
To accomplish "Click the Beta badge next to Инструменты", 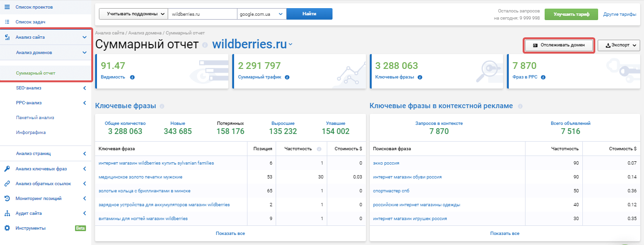I will point(80,228).
